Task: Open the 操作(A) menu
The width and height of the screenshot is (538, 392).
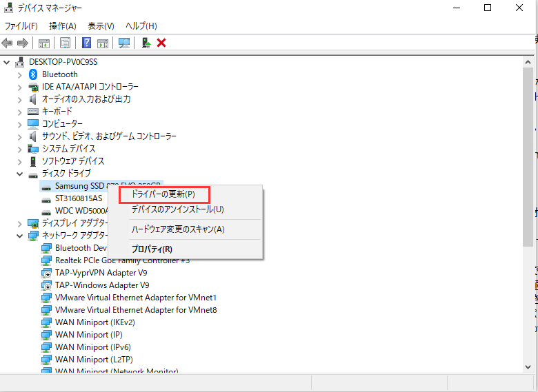Action: pyautogui.click(x=63, y=26)
